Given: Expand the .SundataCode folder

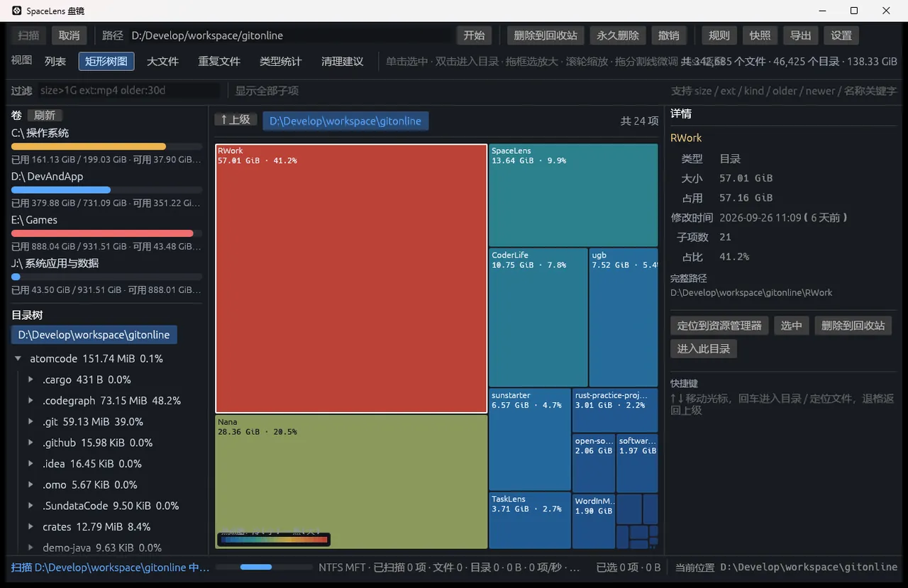Looking at the screenshot, I should [x=31, y=506].
